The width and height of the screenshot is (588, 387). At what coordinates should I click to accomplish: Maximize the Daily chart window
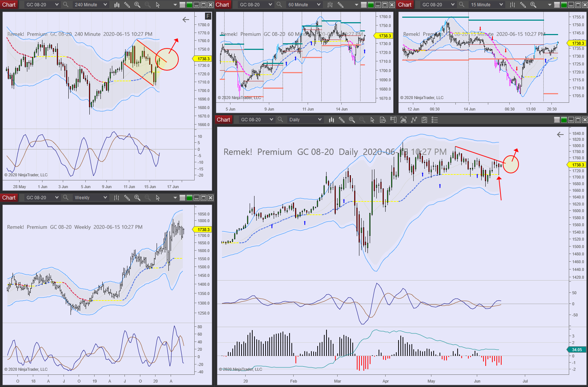coord(578,120)
